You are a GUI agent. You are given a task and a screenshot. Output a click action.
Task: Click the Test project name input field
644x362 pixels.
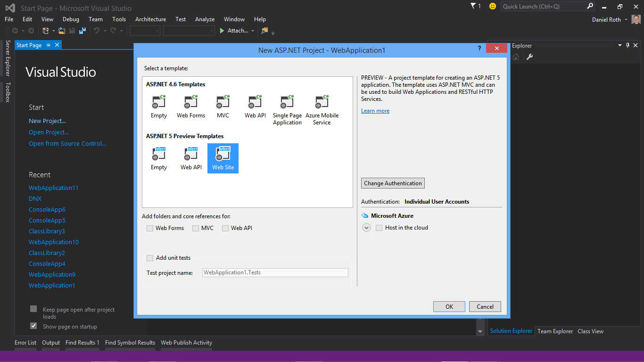(x=275, y=272)
